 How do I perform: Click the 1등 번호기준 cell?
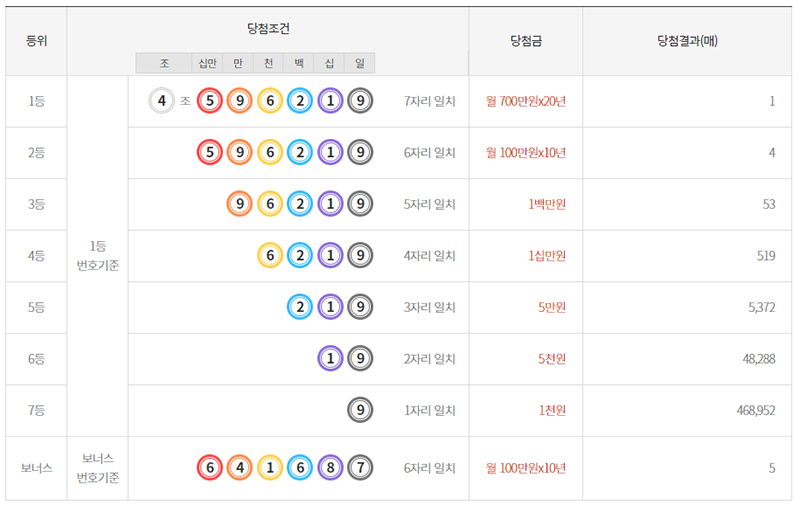[97, 256]
